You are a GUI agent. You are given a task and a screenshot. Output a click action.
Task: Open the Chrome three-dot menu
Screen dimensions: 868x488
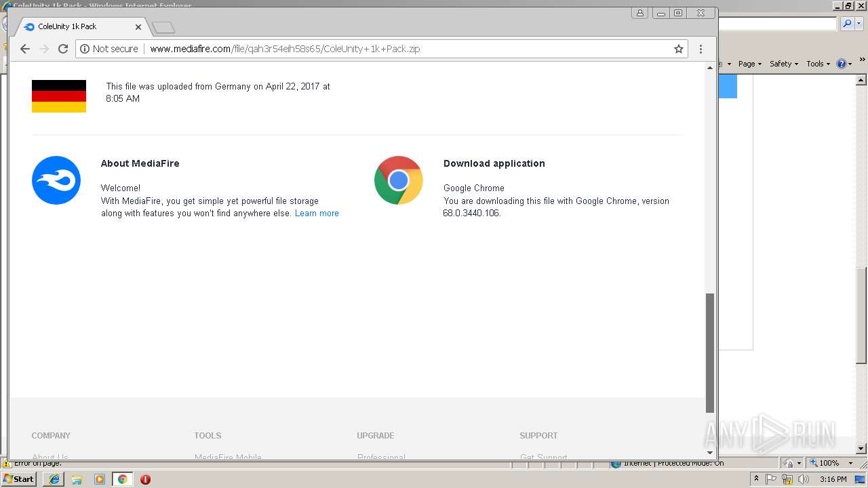(x=701, y=49)
